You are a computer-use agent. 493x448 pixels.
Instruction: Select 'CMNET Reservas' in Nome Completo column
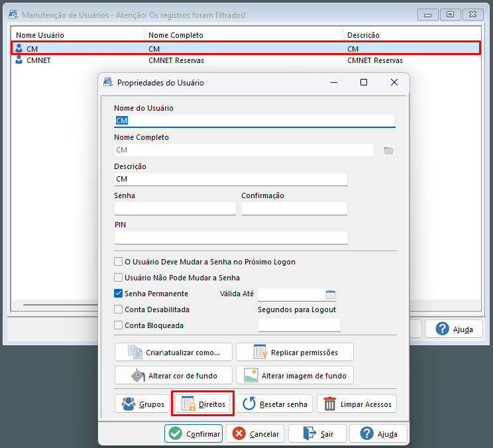pyautogui.click(x=176, y=60)
